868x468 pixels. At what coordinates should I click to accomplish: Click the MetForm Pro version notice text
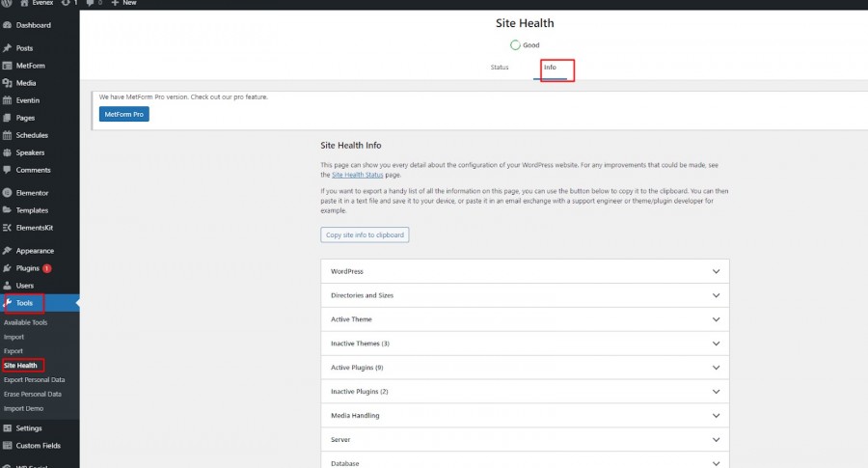tap(183, 96)
